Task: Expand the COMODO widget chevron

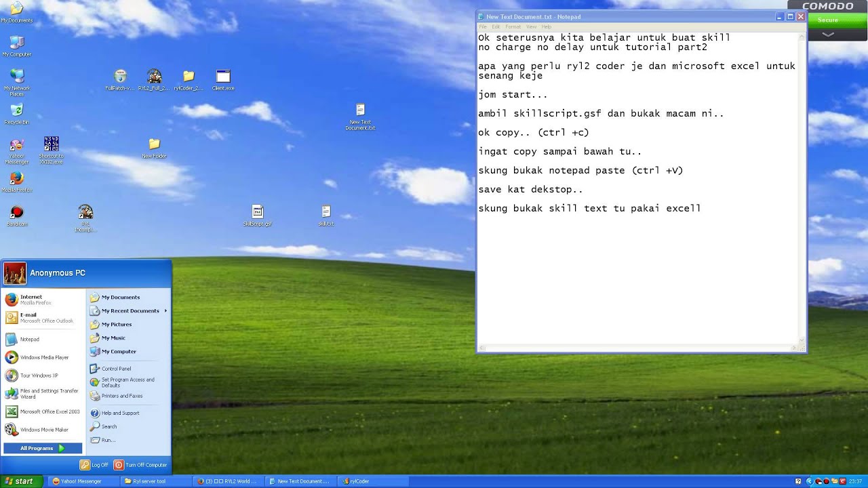Action: coord(828,34)
